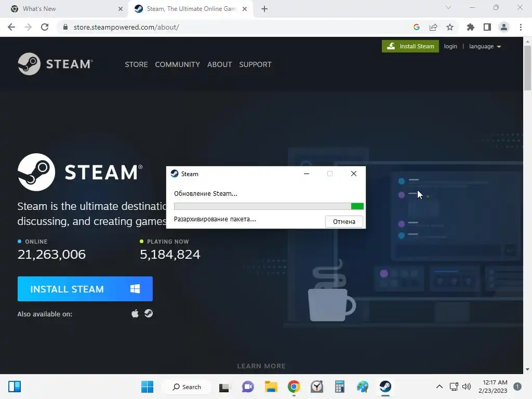
Task: Go back using the browser back arrow
Action: click(11, 27)
